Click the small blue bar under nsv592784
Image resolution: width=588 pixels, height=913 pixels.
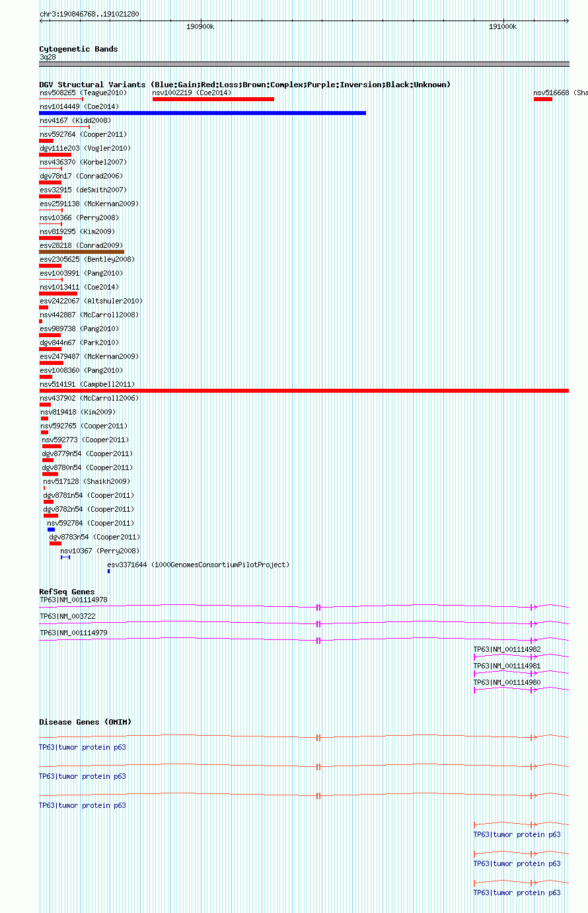[x=51, y=530]
